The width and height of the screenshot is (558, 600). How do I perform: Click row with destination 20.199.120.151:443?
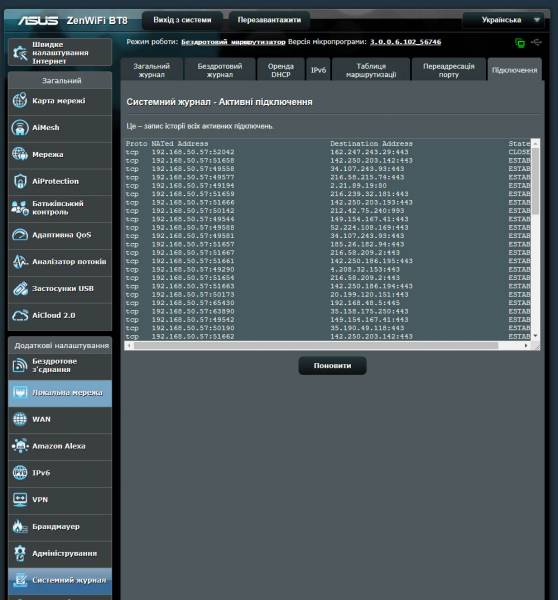click(x=328, y=295)
